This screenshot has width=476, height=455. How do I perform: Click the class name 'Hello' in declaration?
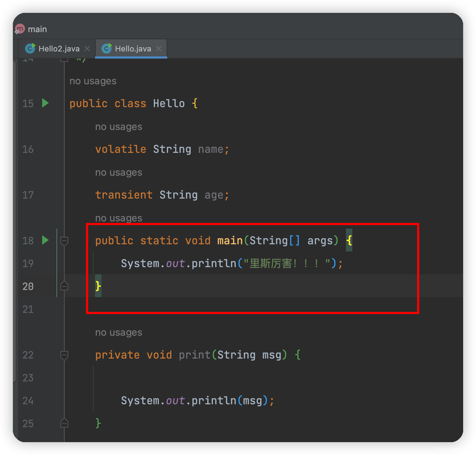tap(169, 104)
